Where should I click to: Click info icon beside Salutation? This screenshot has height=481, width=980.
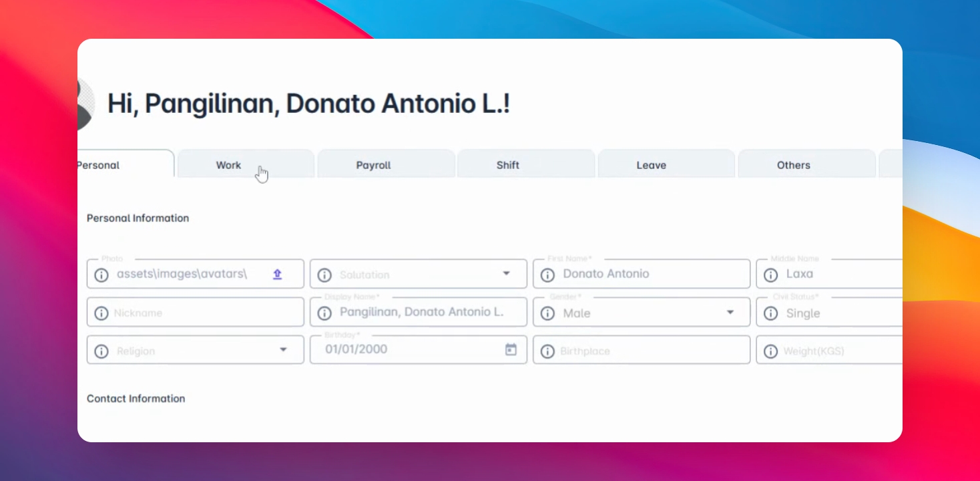(324, 275)
